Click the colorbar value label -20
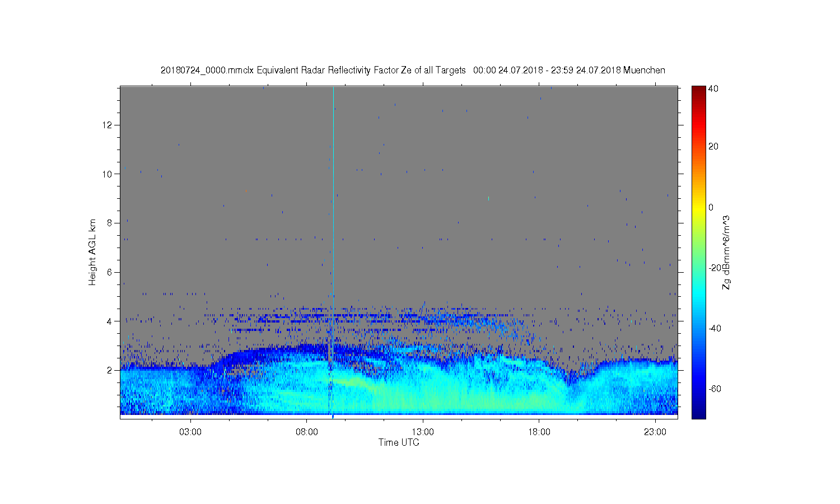Screen dimensions: 840x504 pos(715,268)
